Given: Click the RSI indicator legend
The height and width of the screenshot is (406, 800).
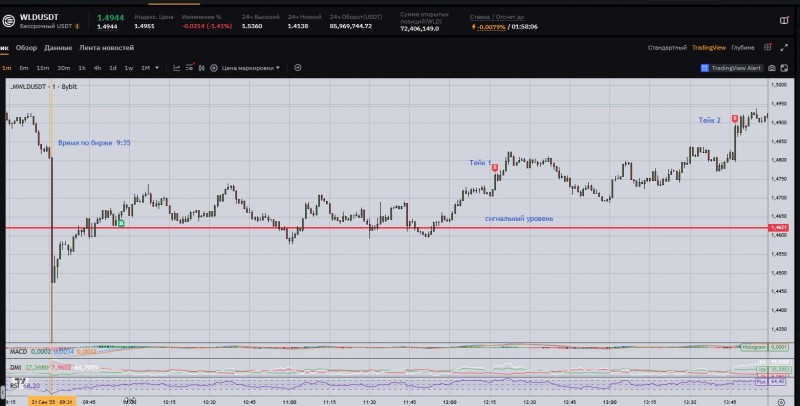Looking at the screenshot, I should [x=25, y=386].
